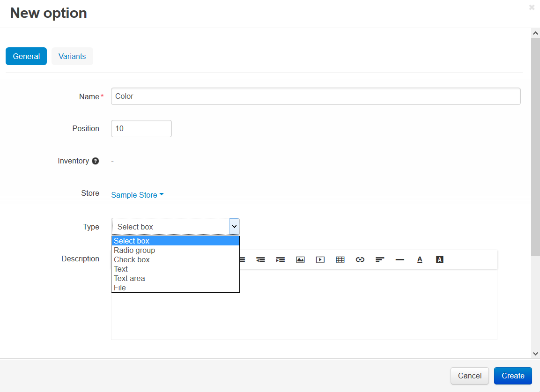Click the Name input field

(316, 96)
